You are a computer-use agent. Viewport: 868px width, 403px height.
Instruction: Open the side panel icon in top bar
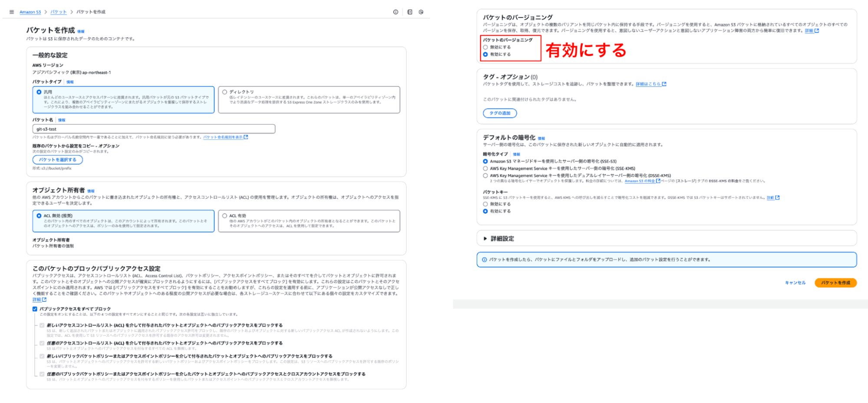pos(409,12)
